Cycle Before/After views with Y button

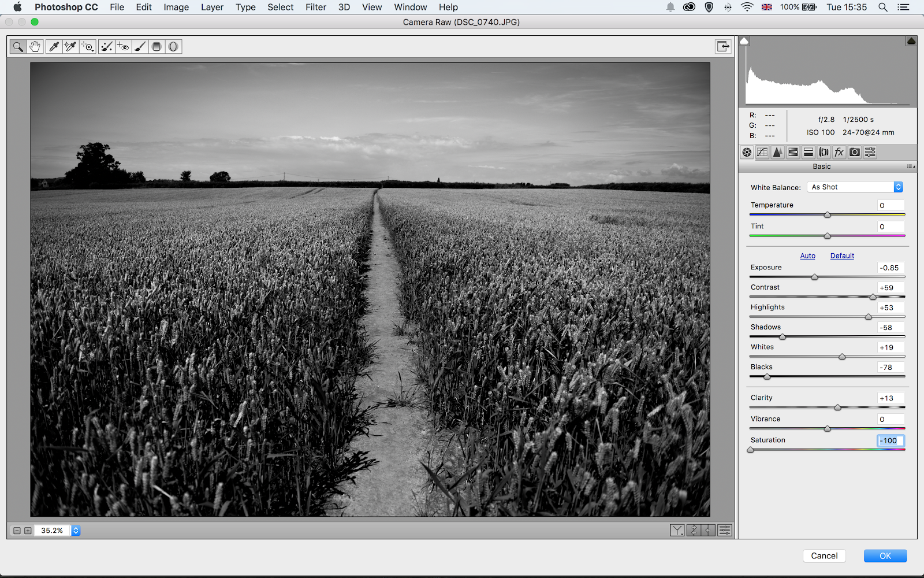point(677,530)
